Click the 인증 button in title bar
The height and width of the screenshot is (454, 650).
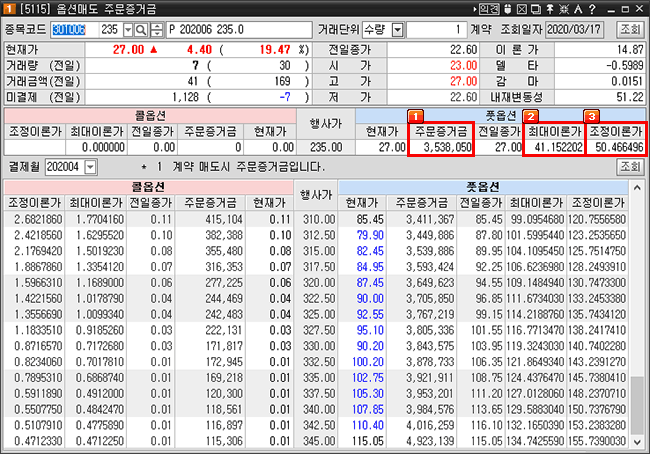click(x=489, y=9)
